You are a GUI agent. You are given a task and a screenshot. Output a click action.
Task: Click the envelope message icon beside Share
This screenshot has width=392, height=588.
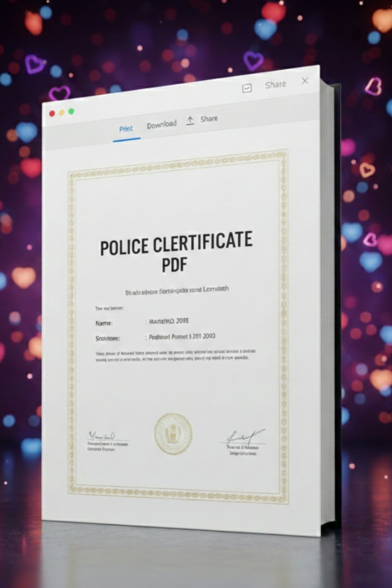pyautogui.click(x=247, y=88)
